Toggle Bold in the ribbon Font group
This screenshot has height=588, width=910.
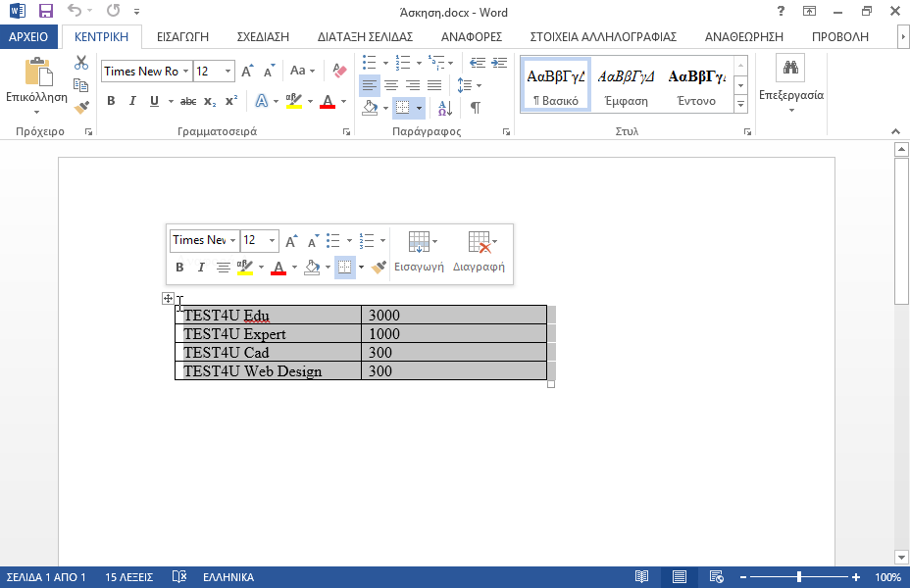[x=111, y=101]
